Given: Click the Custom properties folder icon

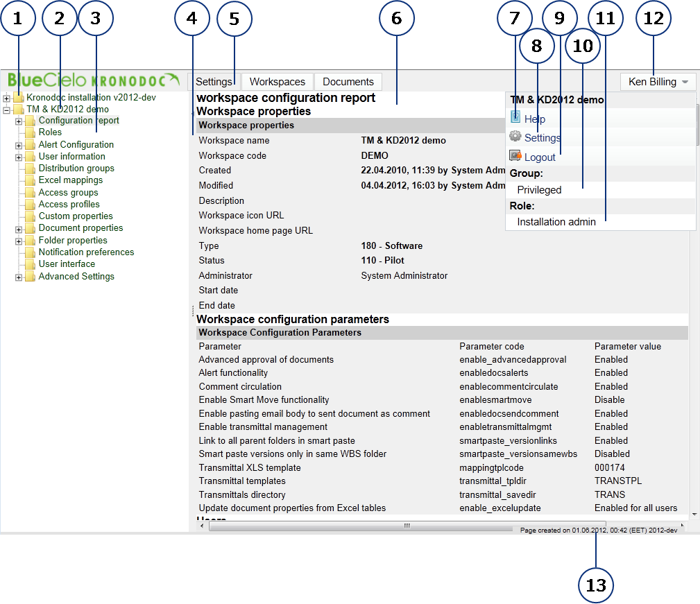Looking at the screenshot, I should click(x=31, y=216).
